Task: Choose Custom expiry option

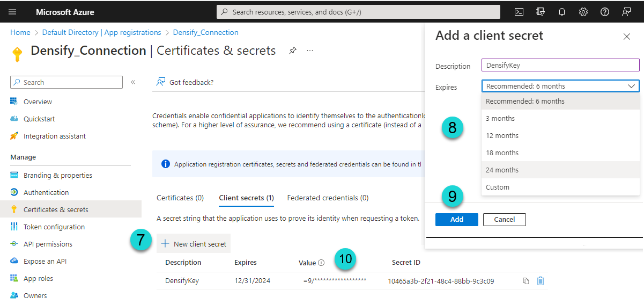Action: [x=560, y=187]
